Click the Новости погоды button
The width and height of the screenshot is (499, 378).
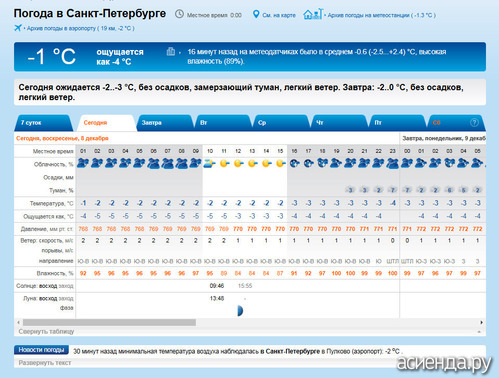click(41, 350)
